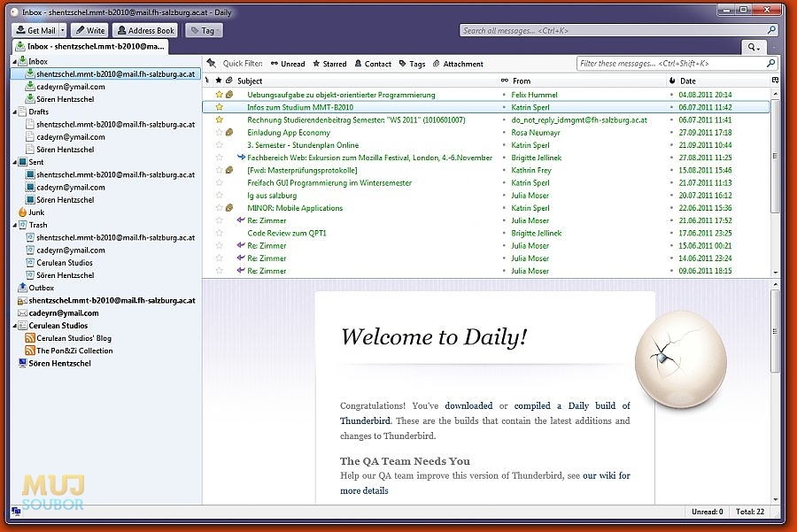Collapse the Inbox folder tree
The height and width of the screenshot is (532, 797).
point(14,61)
